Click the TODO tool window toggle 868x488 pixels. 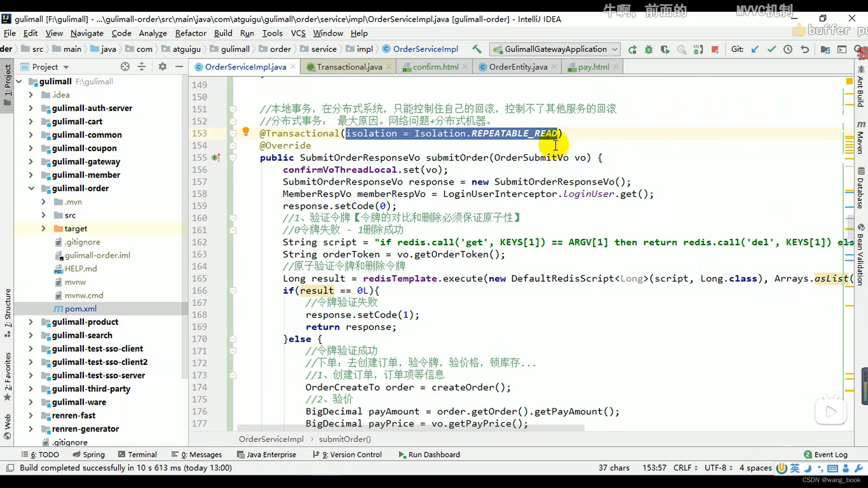42,455
